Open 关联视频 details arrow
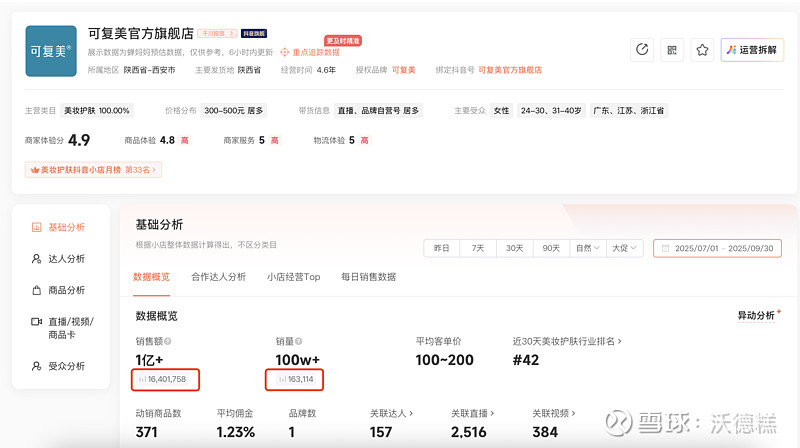Screen dimensions: 800x448 [x=573, y=413]
